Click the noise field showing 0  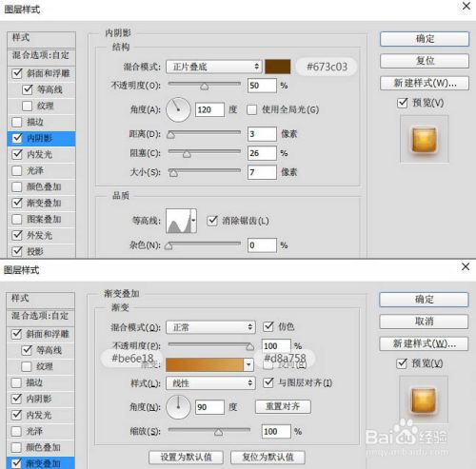[262, 245]
